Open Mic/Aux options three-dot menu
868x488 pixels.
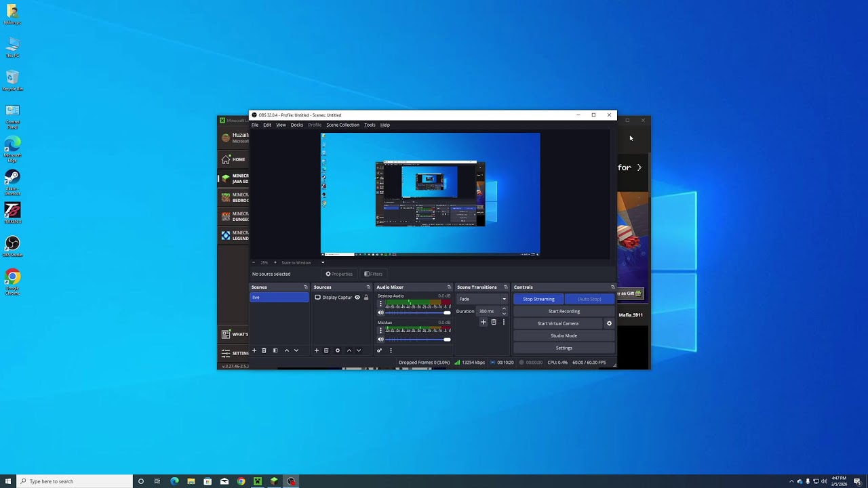click(380, 331)
